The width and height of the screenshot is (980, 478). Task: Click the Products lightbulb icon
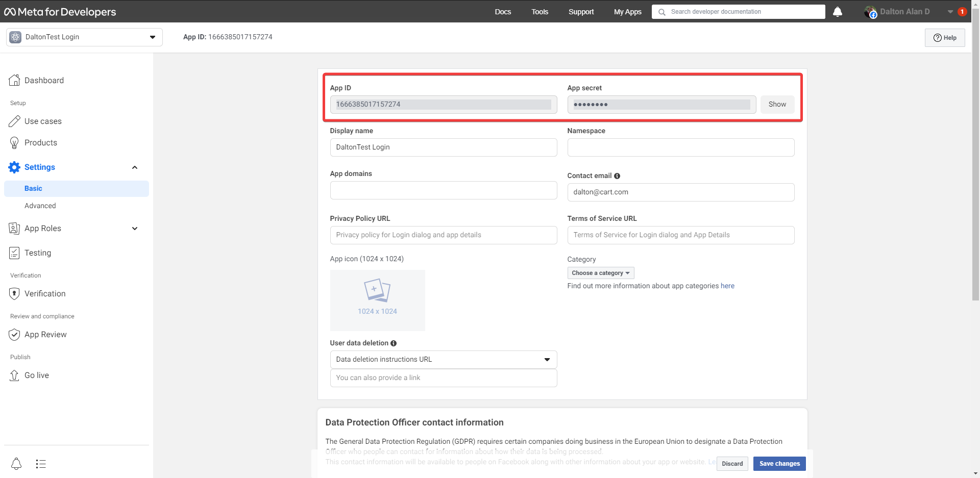pyautogui.click(x=14, y=142)
